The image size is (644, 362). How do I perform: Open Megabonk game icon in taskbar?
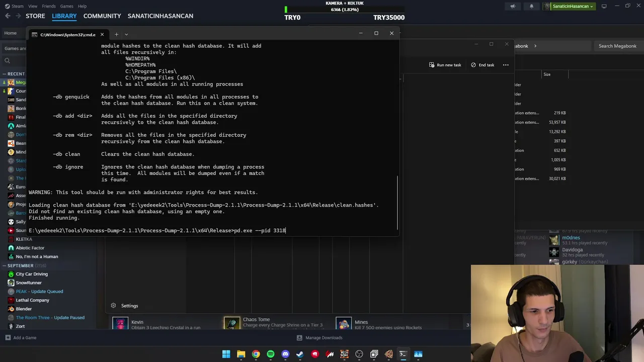coord(344,354)
